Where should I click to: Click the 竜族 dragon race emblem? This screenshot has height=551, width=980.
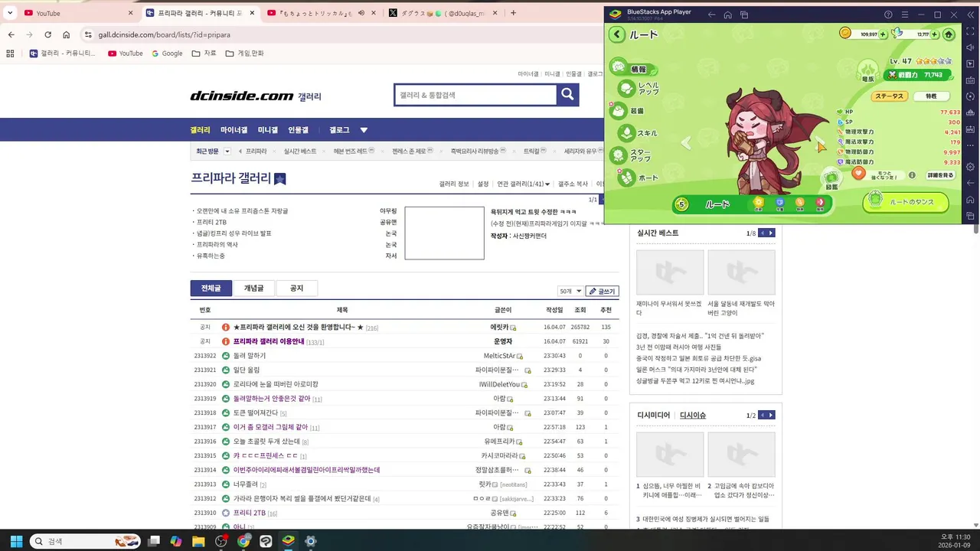[x=868, y=70]
